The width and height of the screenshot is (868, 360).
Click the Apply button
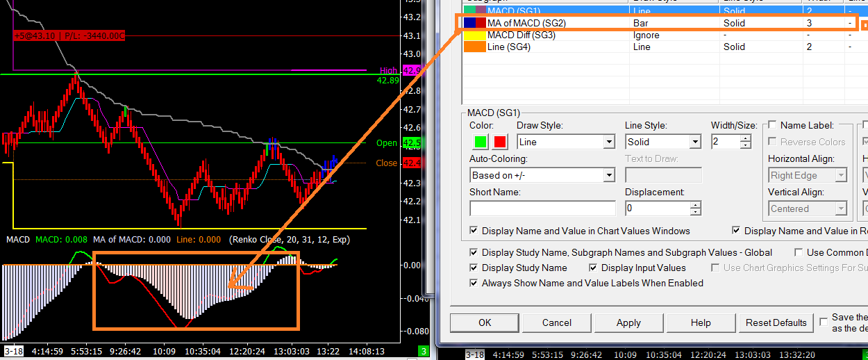pos(628,322)
